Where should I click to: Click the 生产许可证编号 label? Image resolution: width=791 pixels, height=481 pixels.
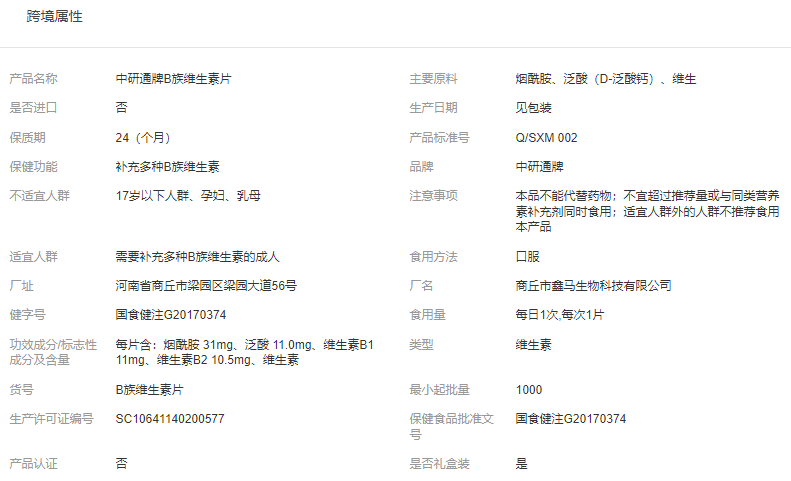pyautogui.click(x=51, y=419)
